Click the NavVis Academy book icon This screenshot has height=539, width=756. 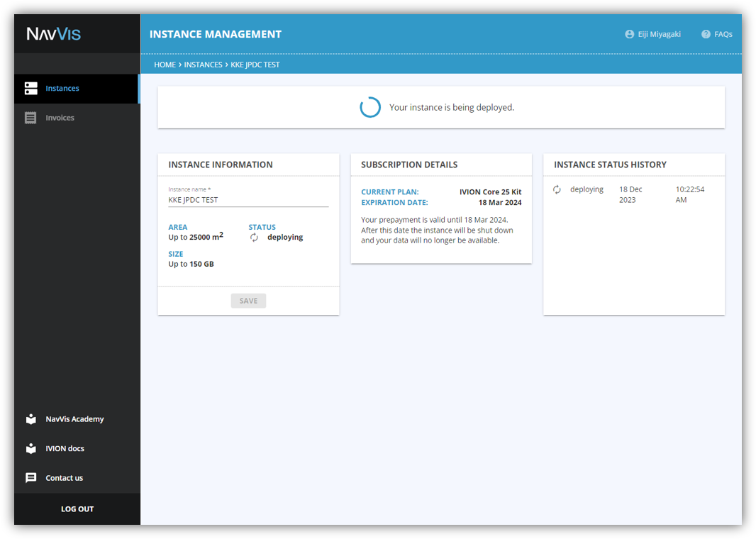coord(31,419)
